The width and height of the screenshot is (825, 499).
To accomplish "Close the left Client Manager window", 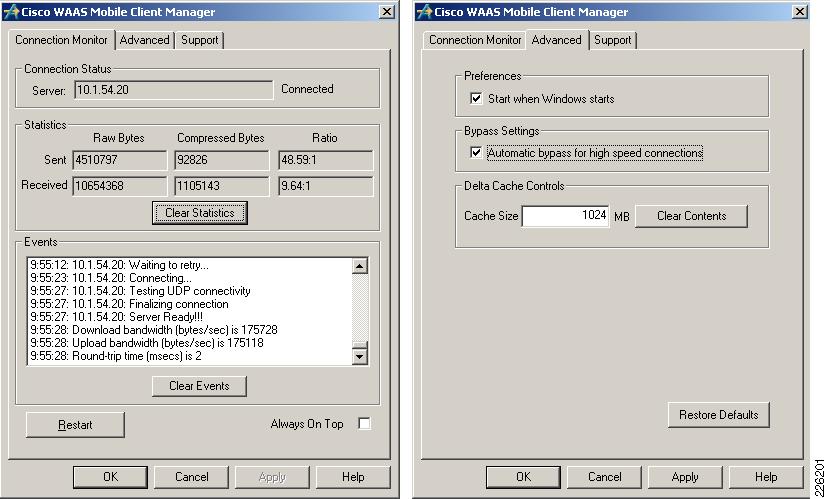I will 387,12.
